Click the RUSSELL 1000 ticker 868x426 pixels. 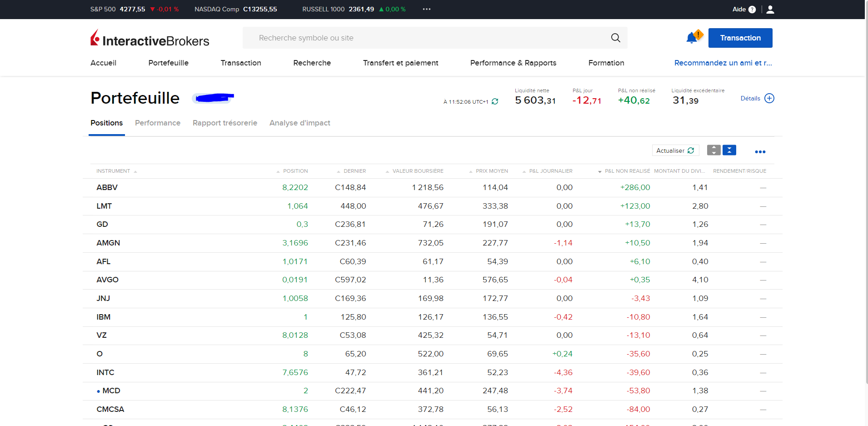(x=354, y=9)
